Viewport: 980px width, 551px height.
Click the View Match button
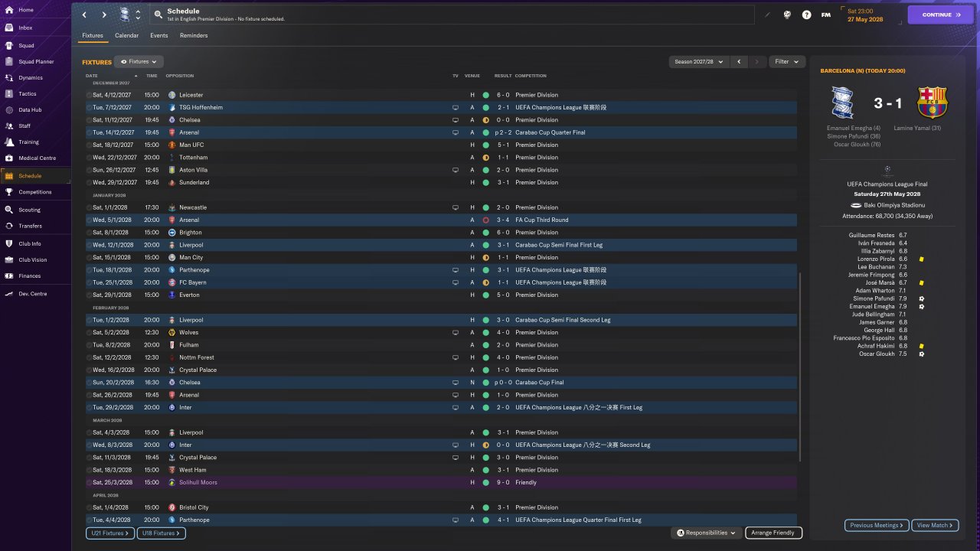click(x=936, y=525)
